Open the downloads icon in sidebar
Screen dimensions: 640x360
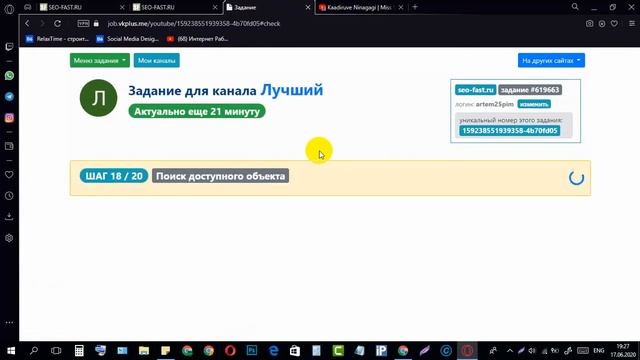[x=9, y=216]
